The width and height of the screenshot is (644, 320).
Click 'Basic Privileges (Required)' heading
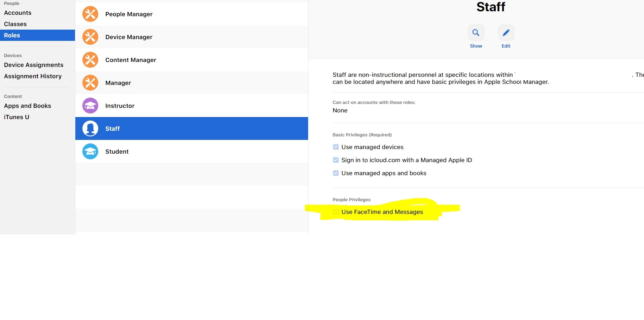point(362,135)
